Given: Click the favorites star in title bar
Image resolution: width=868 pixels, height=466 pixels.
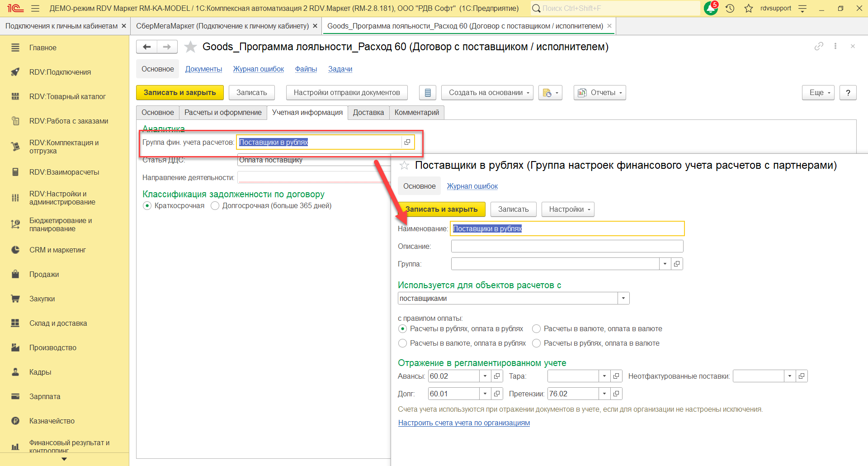Looking at the screenshot, I should [x=749, y=8].
